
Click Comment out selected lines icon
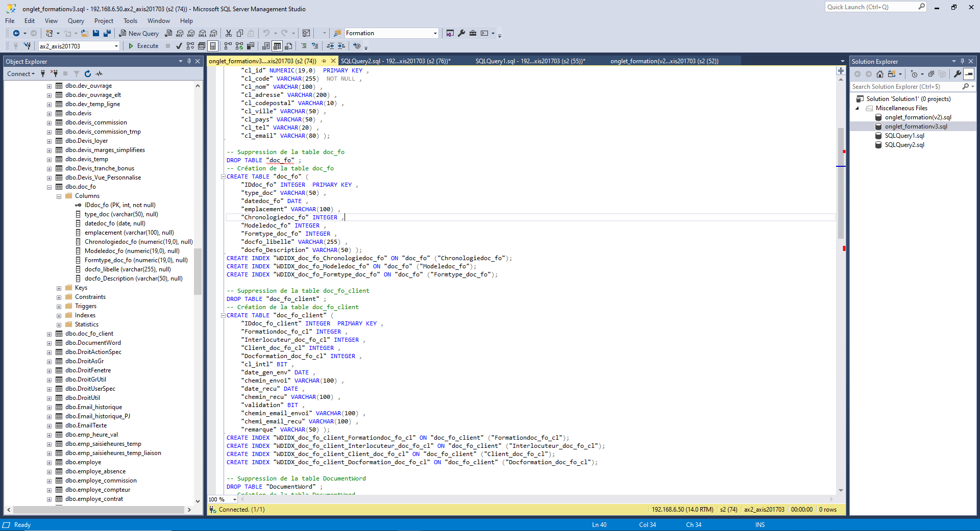pos(304,46)
